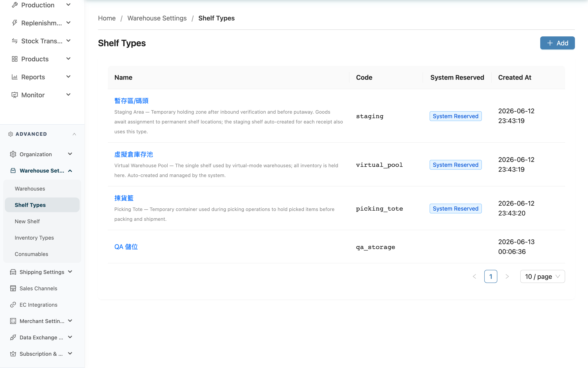Open Consumables sidebar item
Screen dimensions: 588x368
pos(42,254)
